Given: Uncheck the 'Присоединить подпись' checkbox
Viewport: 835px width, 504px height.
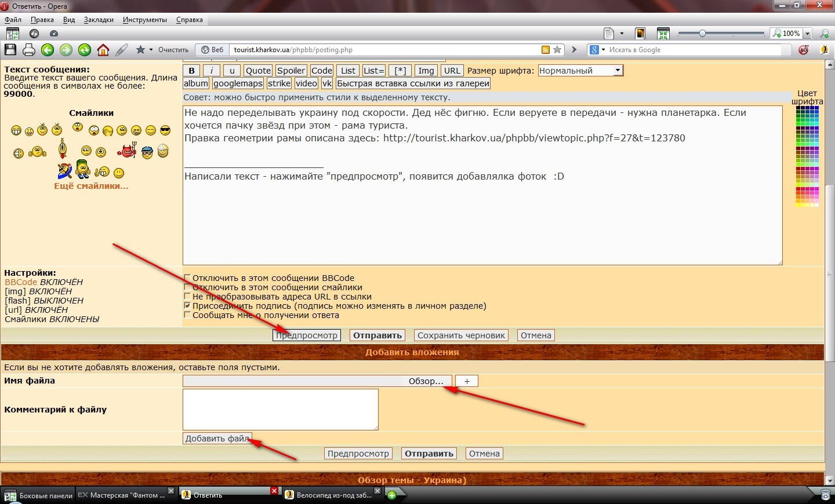Looking at the screenshot, I should tap(187, 305).
